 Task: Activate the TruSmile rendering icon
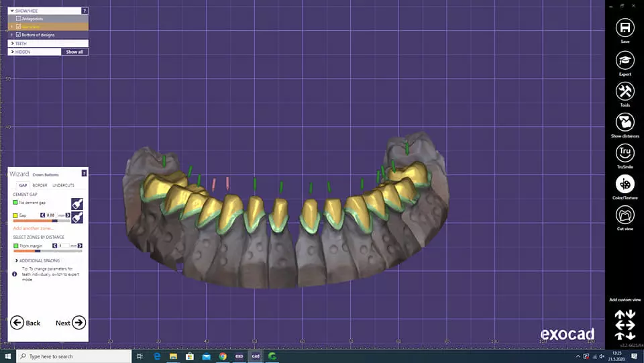(625, 153)
